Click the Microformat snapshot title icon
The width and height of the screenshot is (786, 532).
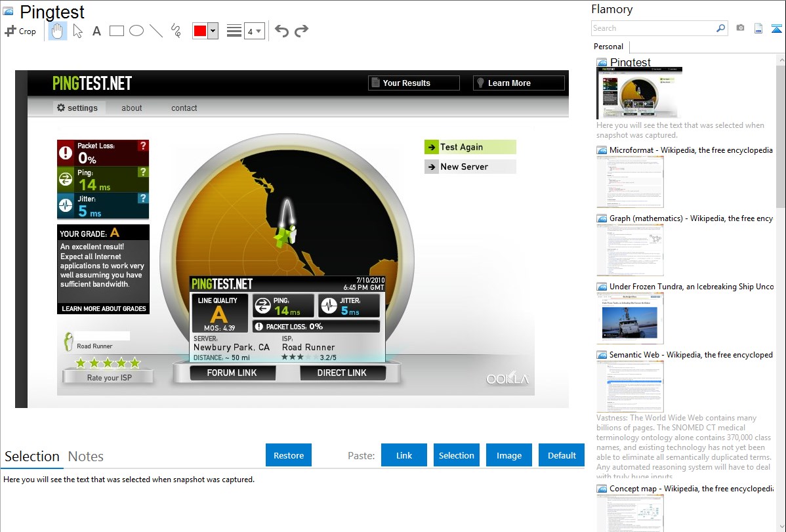click(602, 150)
